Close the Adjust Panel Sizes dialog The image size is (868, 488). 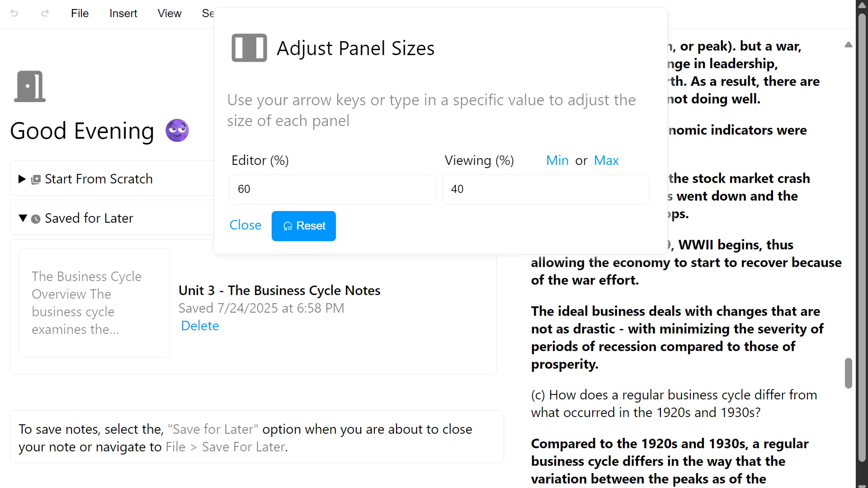[x=245, y=225]
